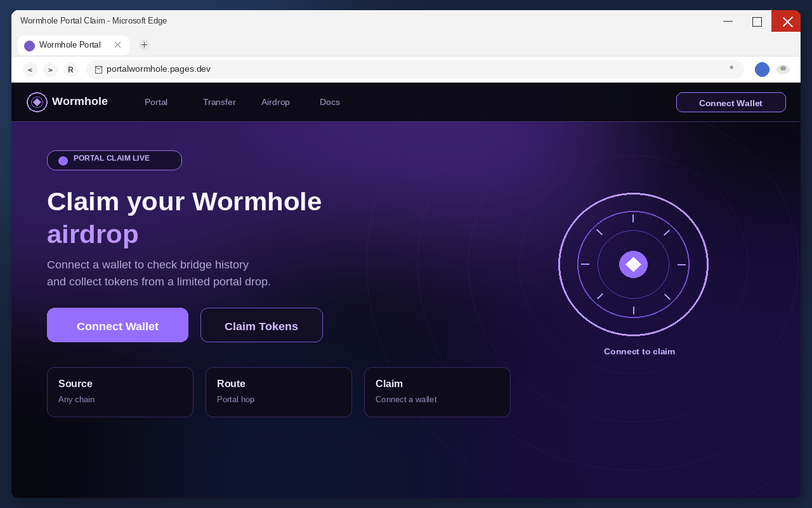The height and width of the screenshot is (508, 812).
Task: Click the purple dot in Portal Claim Live badge
Action: coord(63,161)
